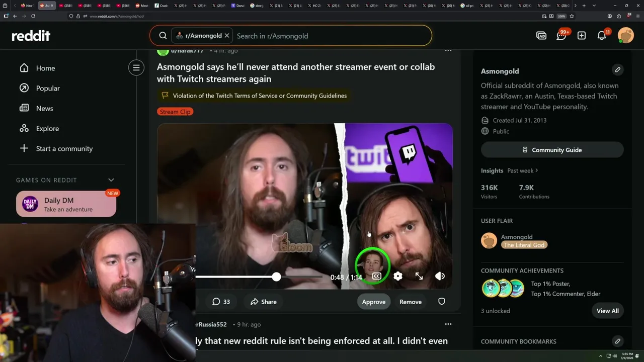Click the user flair avatar

489,241
